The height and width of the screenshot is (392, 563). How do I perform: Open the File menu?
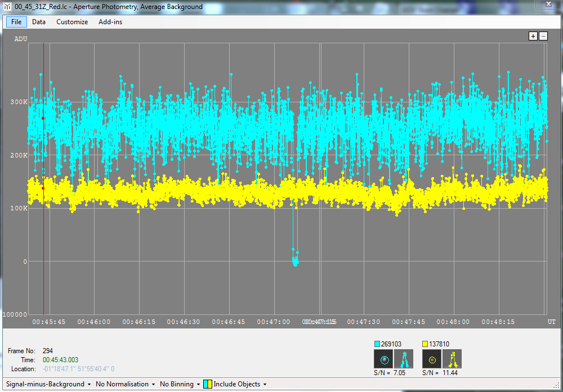pos(16,22)
